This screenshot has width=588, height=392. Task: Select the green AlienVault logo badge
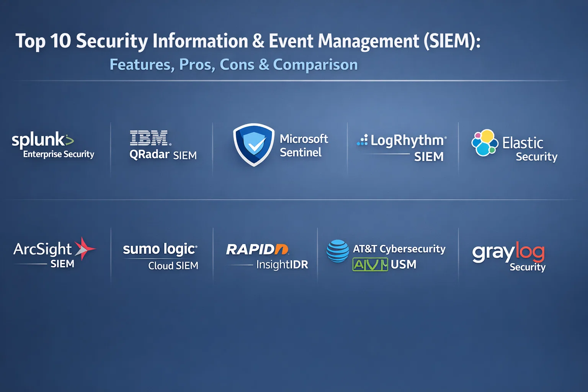point(370,265)
